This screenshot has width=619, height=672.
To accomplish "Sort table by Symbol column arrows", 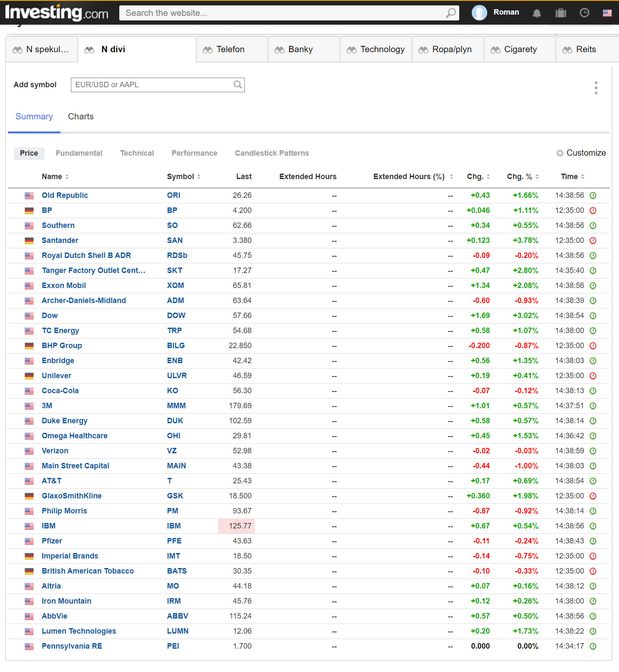I will click(x=199, y=177).
